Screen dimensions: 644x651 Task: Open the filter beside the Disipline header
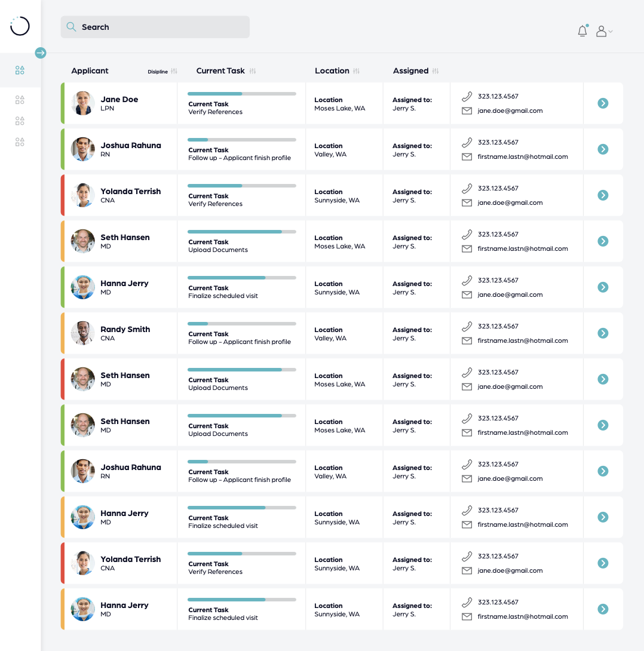coord(174,71)
